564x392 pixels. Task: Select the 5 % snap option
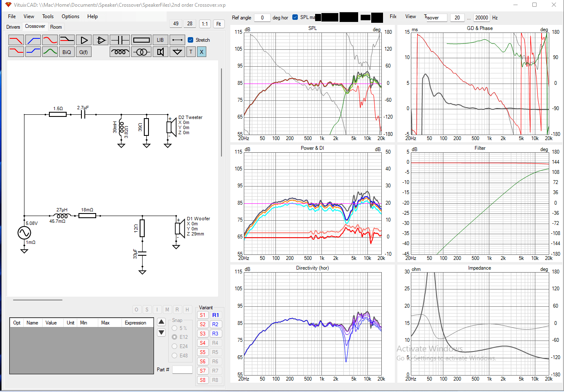click(174, 328)
